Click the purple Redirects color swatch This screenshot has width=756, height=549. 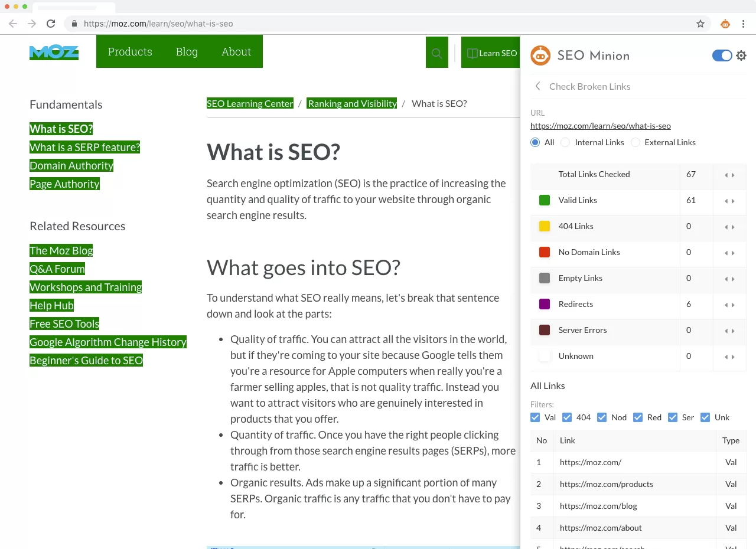(545, 304)
